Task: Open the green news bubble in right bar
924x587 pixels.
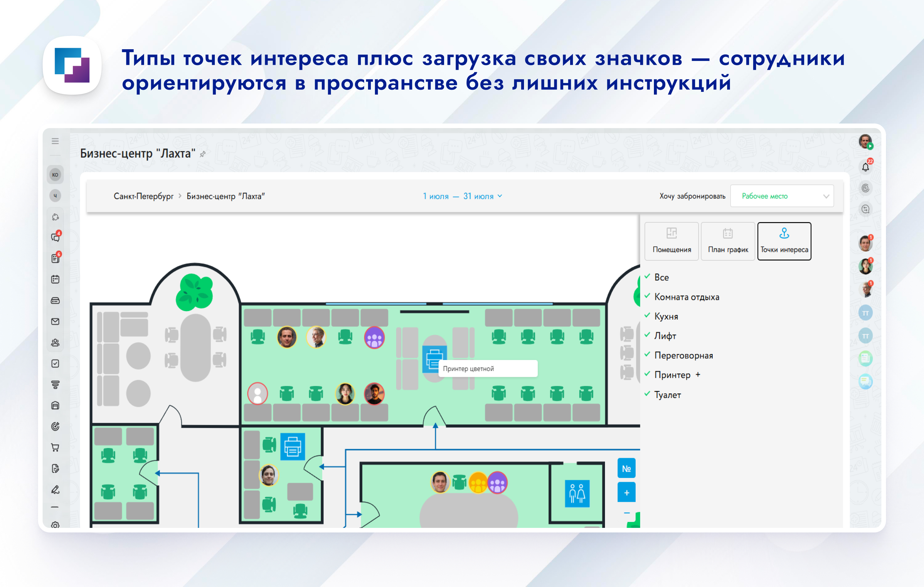Action: click(x=865, y=359)
